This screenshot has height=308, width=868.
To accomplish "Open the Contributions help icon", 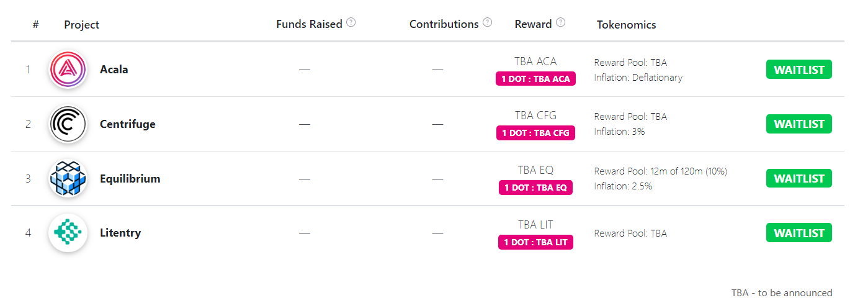I will [x=488, y=22].
